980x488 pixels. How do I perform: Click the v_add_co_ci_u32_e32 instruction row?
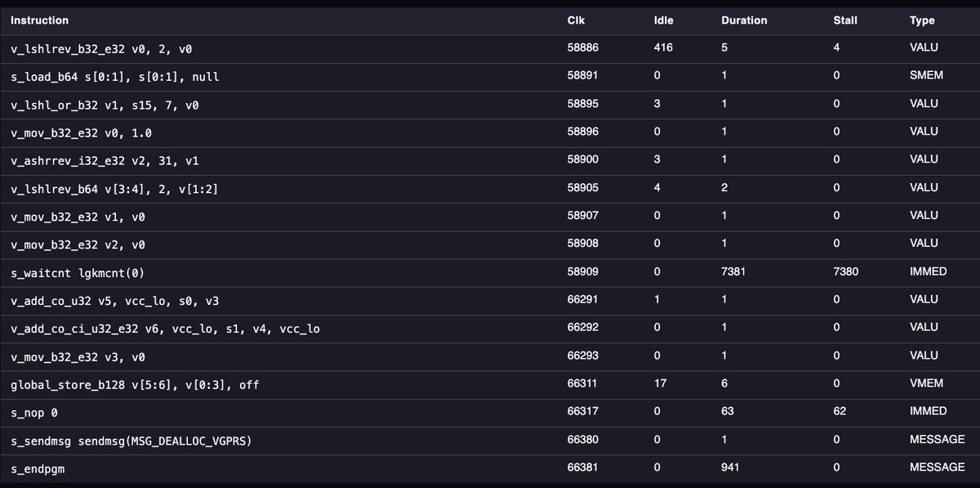(x=490, y=328)
